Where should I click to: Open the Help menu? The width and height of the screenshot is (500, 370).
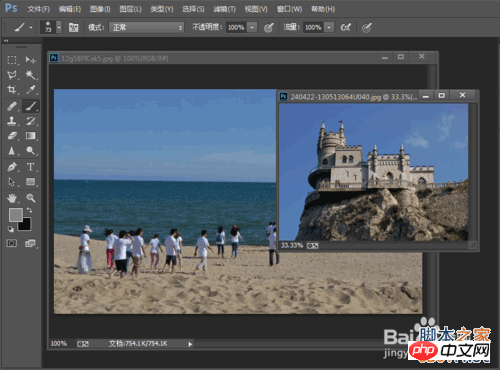(323, 9)
